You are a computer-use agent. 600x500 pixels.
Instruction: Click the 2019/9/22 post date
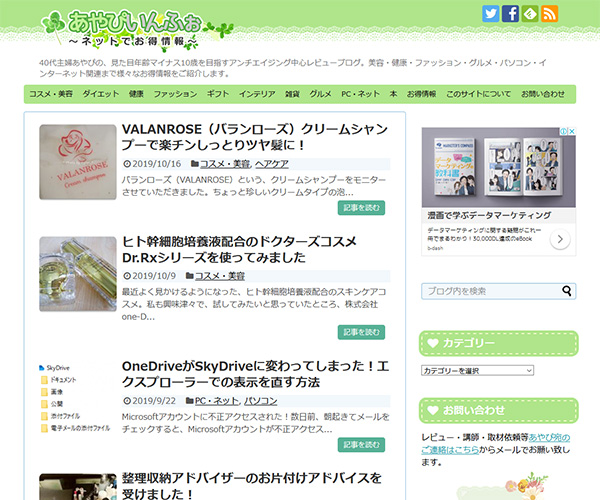coord(154,401)
